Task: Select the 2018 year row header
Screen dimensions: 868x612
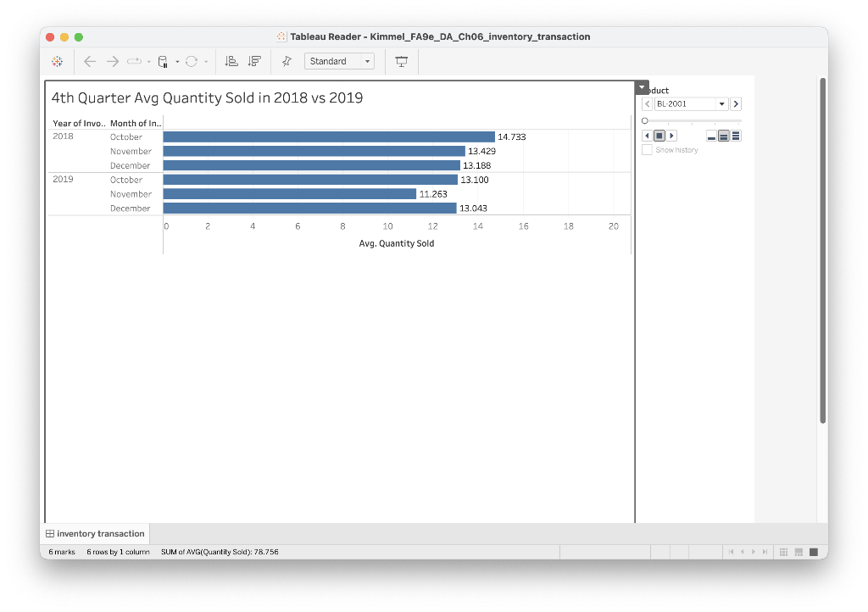Action: (x=63, y=136)
